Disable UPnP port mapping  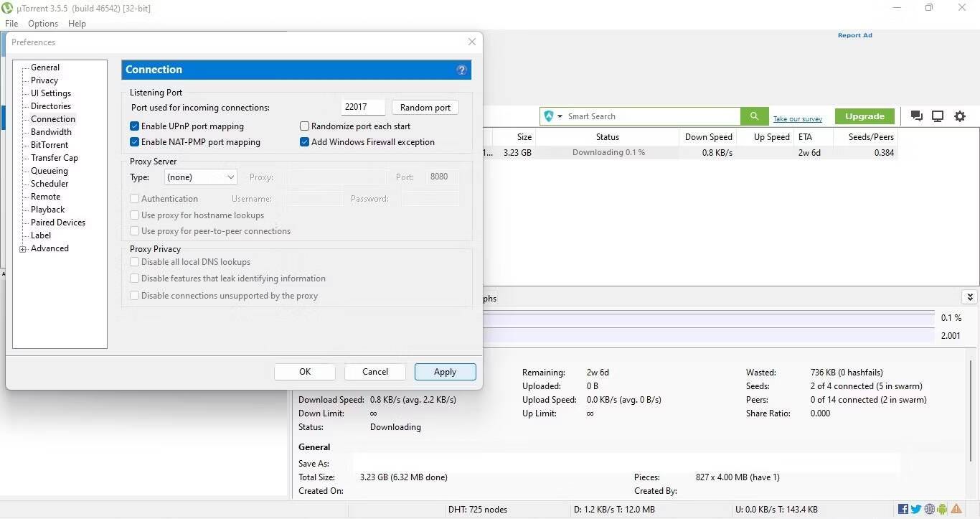coord(134,126)
